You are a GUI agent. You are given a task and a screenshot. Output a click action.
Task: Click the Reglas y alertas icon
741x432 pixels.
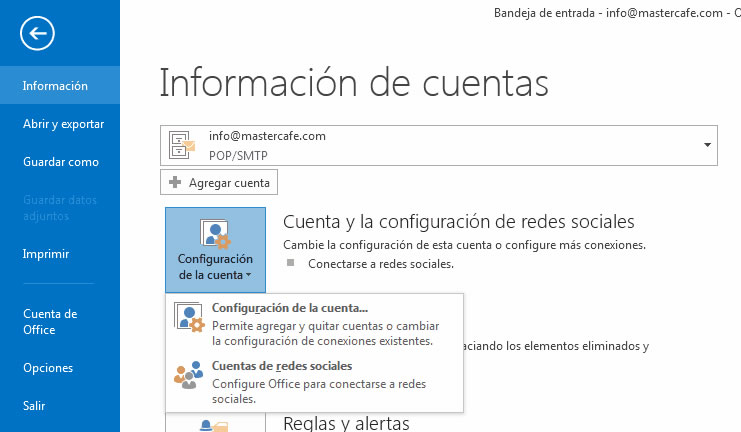(215, 425)
